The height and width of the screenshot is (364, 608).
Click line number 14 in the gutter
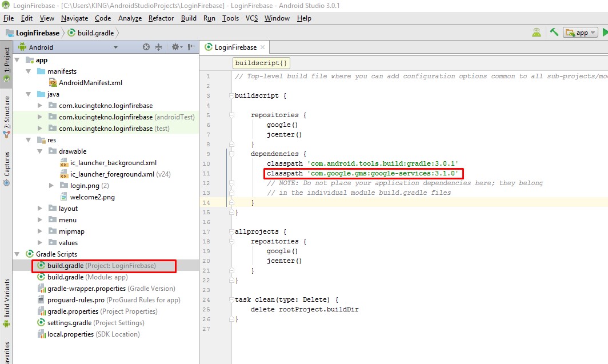[206, 202]
